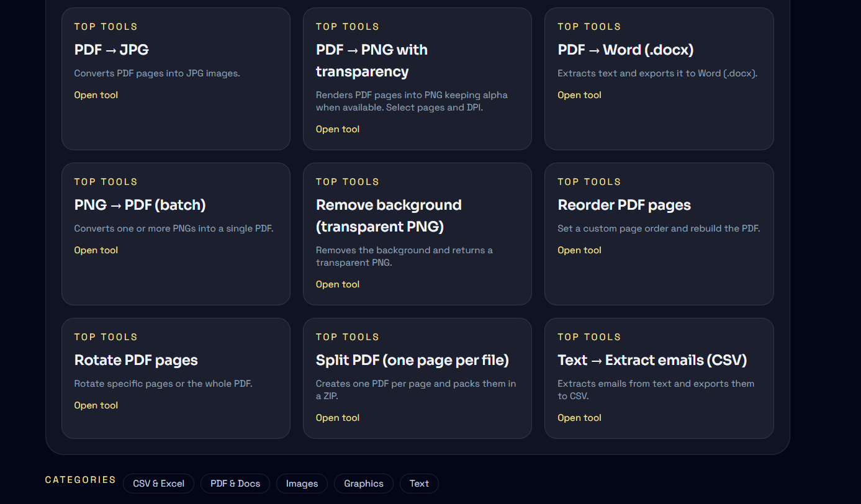Viewport: 861px width, 504px height.
Task: Select the PDF & Docs category
Action: 235,484
